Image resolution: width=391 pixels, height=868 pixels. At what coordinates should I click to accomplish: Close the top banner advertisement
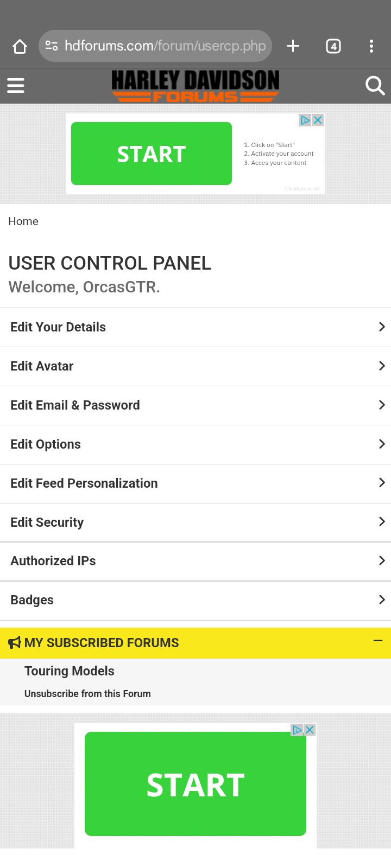click(318, 119)
